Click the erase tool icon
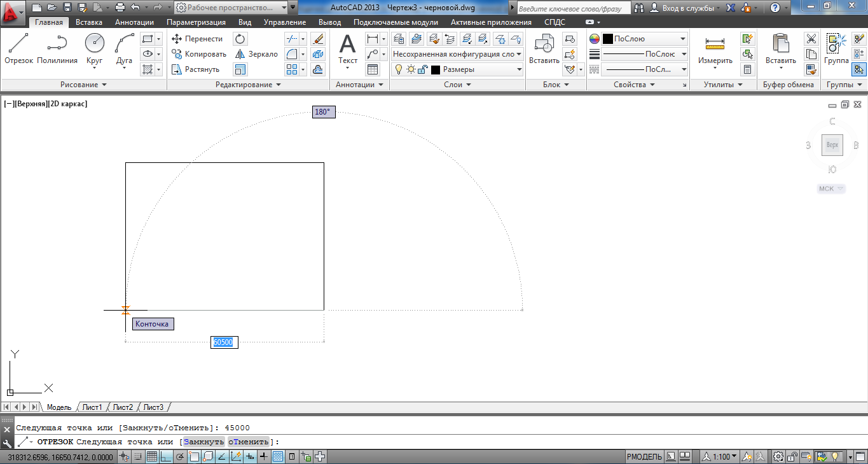 pos(318,39)
